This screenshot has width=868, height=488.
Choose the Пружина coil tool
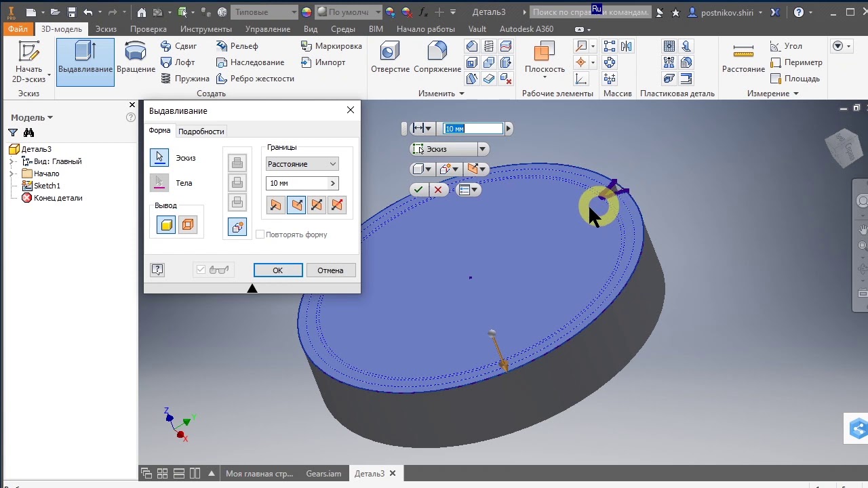point(185,79)
